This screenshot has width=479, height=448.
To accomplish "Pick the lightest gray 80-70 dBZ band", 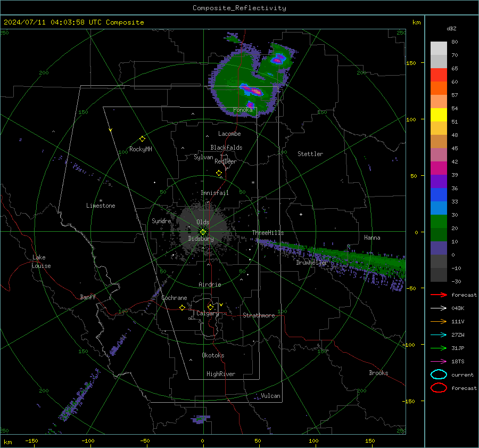I will [x=439, y=48].
